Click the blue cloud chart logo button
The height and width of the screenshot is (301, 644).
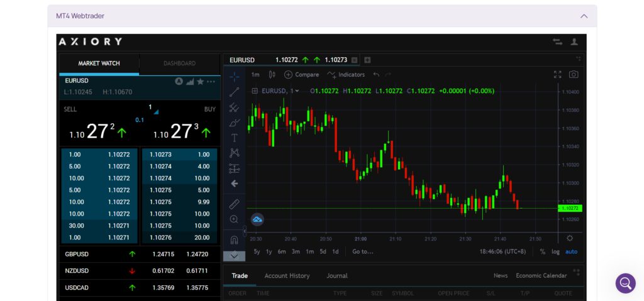pos(257,219)
